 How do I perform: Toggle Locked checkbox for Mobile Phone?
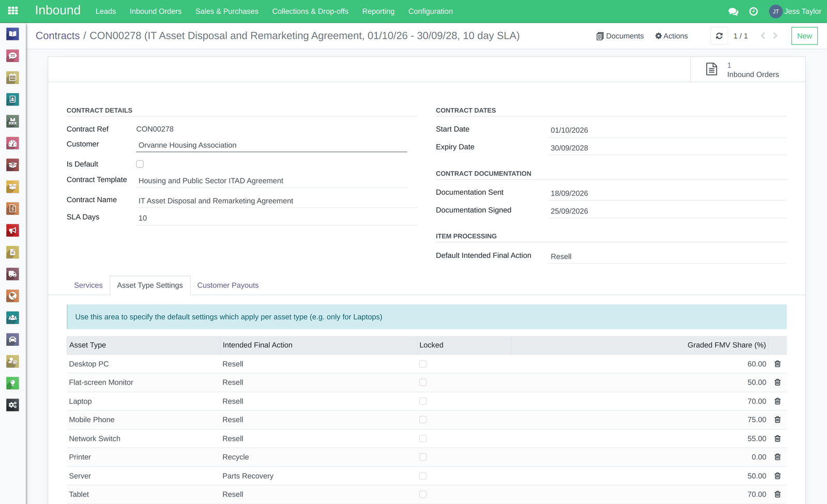pos(423,420)
